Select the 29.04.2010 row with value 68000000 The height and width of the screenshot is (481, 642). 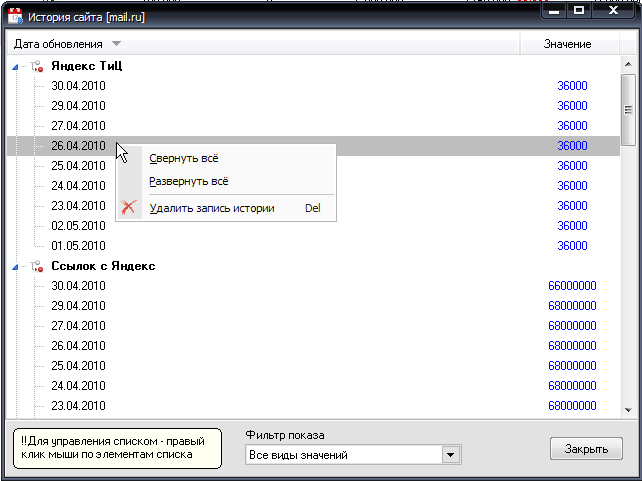pos(78,306)
